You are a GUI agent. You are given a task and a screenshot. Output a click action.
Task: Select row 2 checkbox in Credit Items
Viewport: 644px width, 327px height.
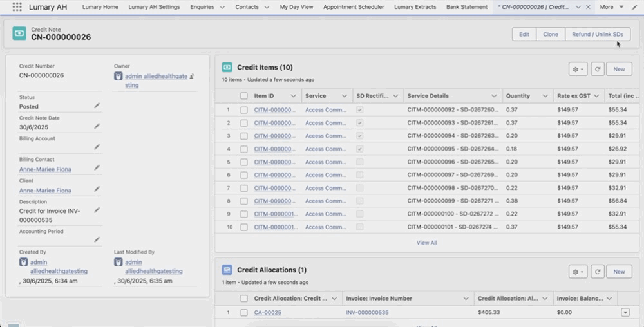coord(244,123)
